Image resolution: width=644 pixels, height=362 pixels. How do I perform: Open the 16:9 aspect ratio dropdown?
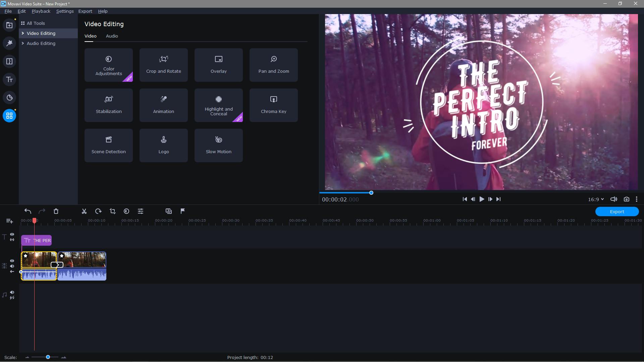(x=595, y=199)
